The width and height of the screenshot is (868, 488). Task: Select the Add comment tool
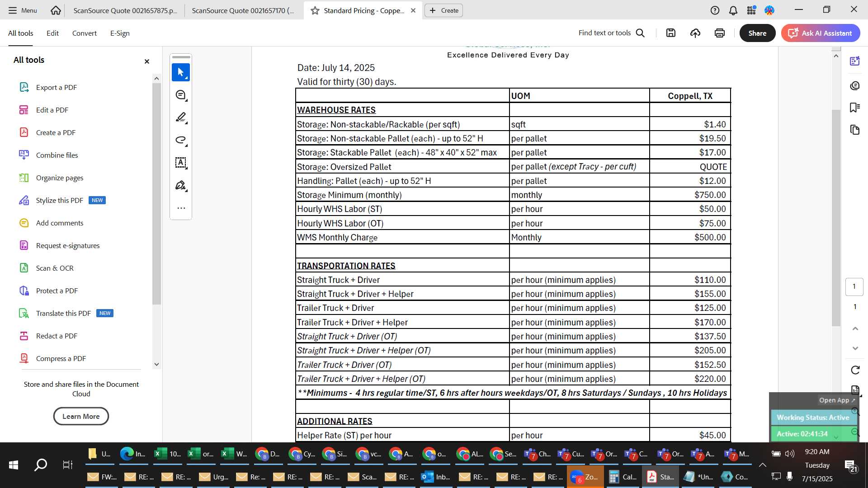(181, 95)
